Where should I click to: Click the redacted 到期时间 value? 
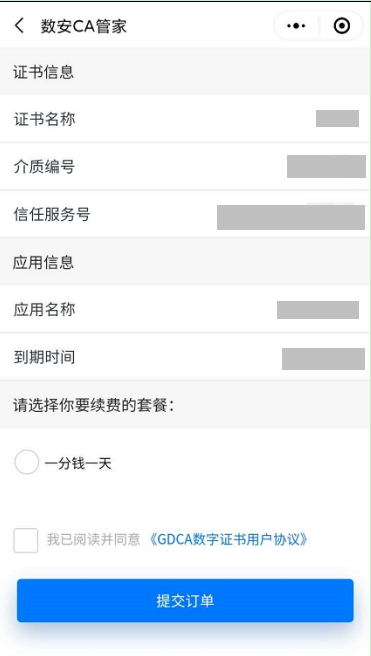[x=323, y=359]
